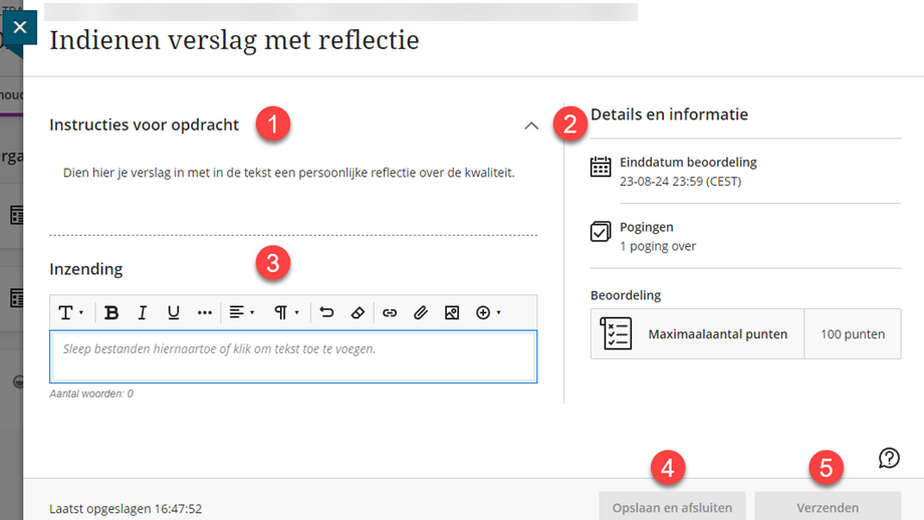The image size is (924, 520).
Task: Click the Beoordeling heading
Action: pos(626,295)
